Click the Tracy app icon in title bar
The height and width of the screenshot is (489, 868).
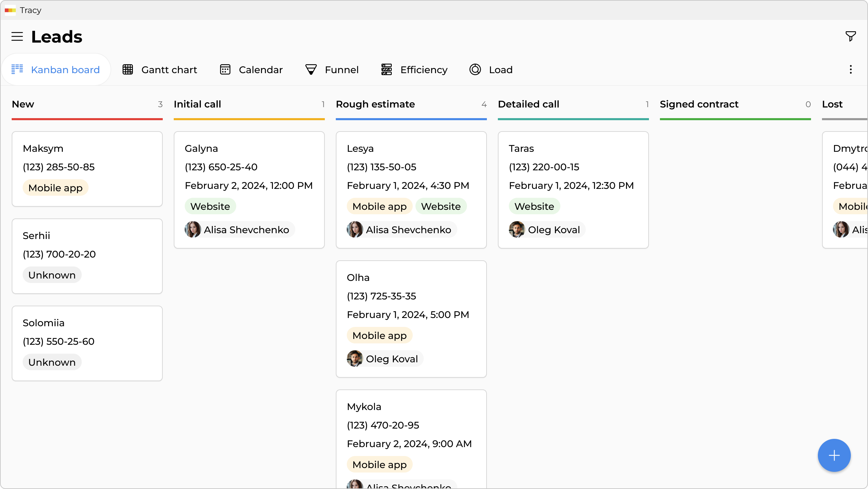point(10,10)
